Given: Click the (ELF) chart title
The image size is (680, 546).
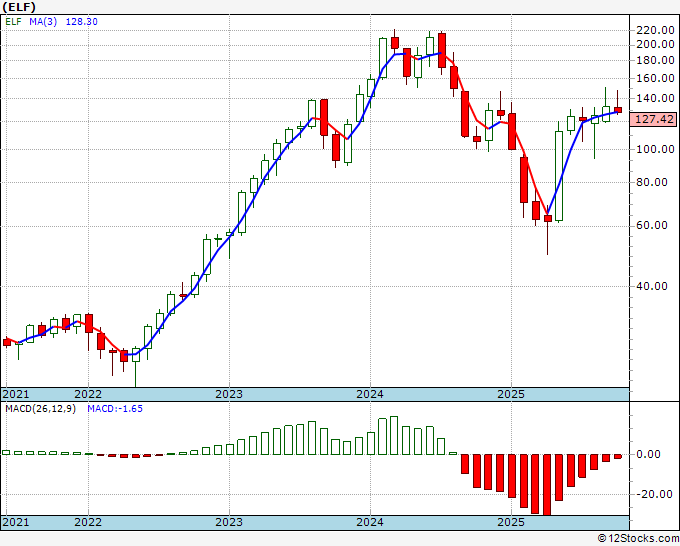Looking at the screenshot, I should coord(19,7).
